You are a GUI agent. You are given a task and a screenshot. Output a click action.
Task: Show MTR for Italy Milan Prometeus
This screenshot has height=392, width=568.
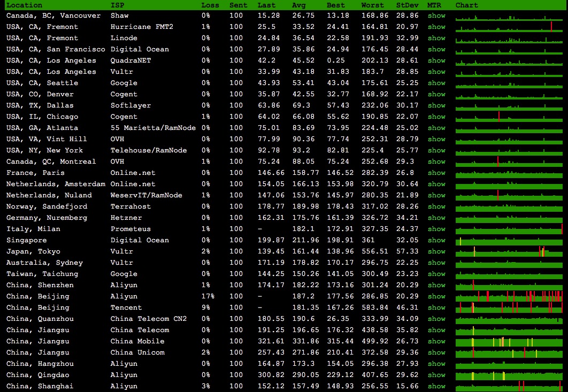coord(436,229)
